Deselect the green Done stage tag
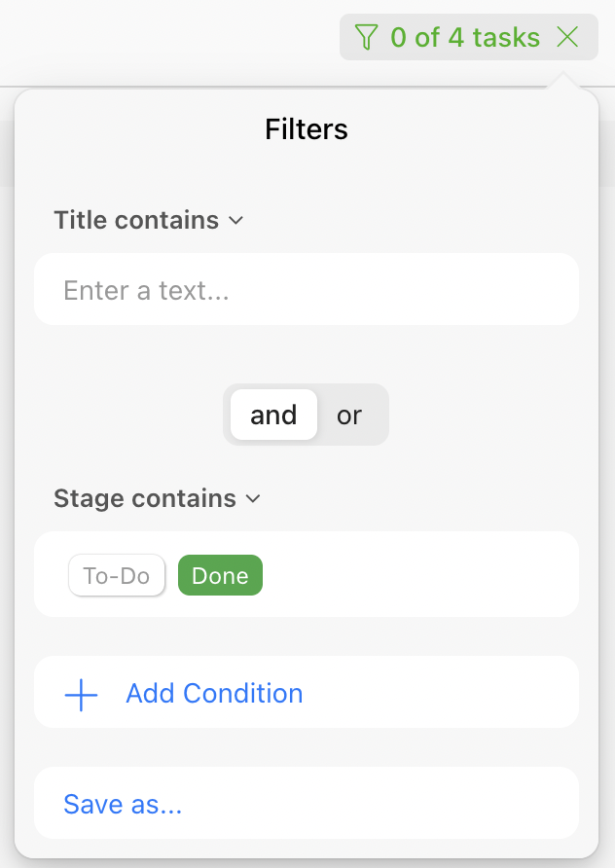 (220, 576)
